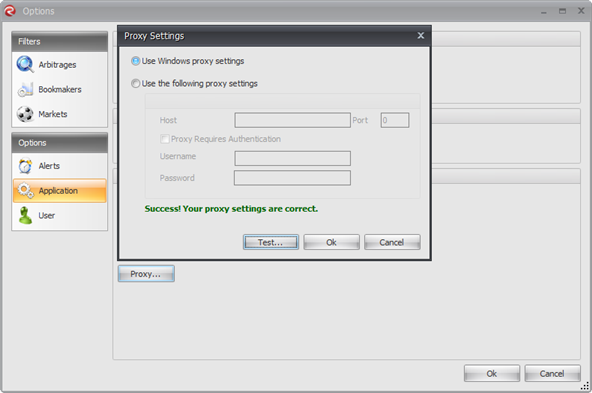Open the Alerts alarm clock icon
This screenshot has height=393, width=592.
pos(25,166)
